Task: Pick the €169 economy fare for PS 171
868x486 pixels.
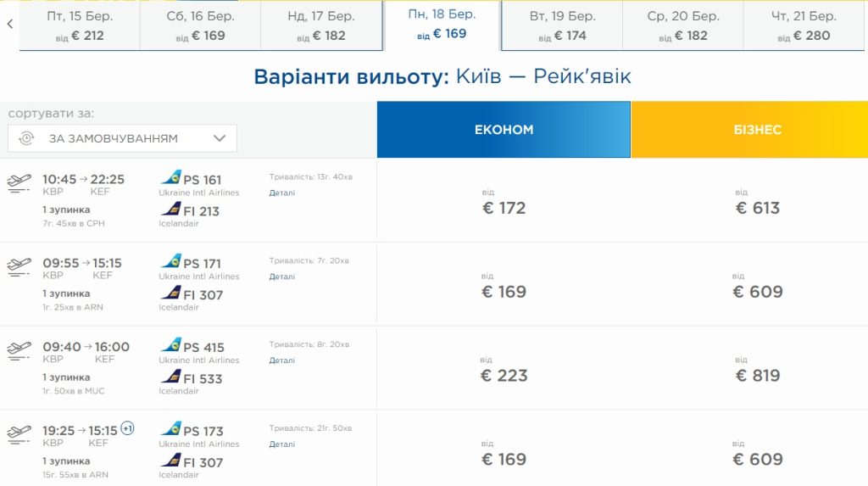Action: click(x=504, y=292)
